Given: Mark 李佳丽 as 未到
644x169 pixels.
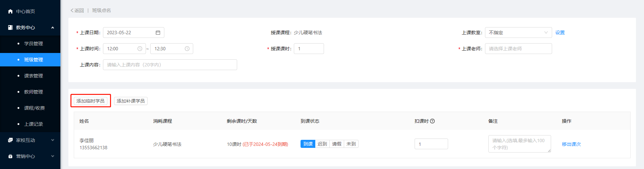Looking at the screenshot, I should click(x=351, y=144).
